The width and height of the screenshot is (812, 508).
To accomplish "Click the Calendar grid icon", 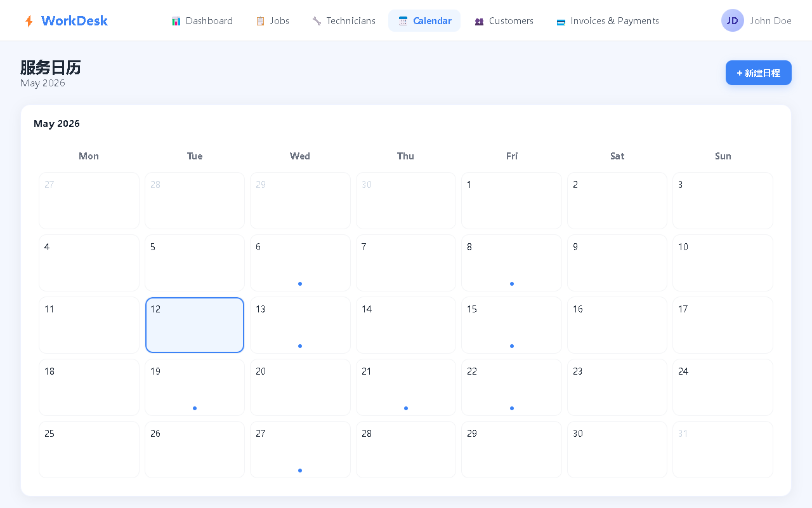I will (x=403, y=21).
